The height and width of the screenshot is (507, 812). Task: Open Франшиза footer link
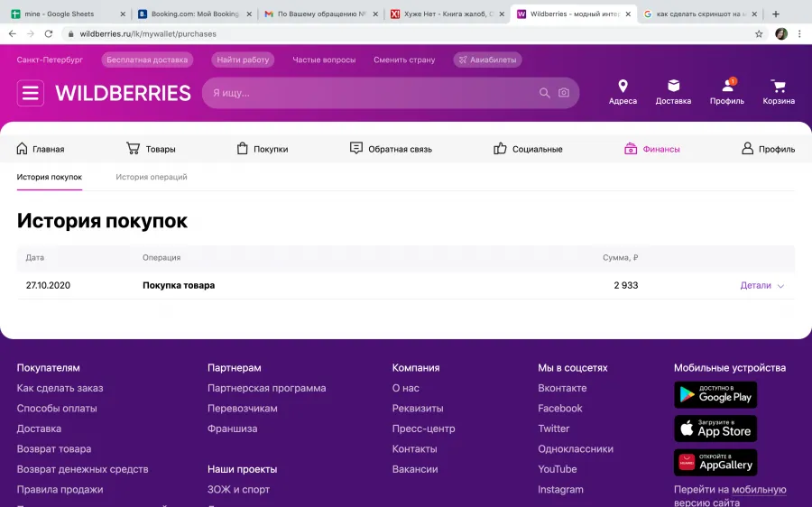click(233, 429)
